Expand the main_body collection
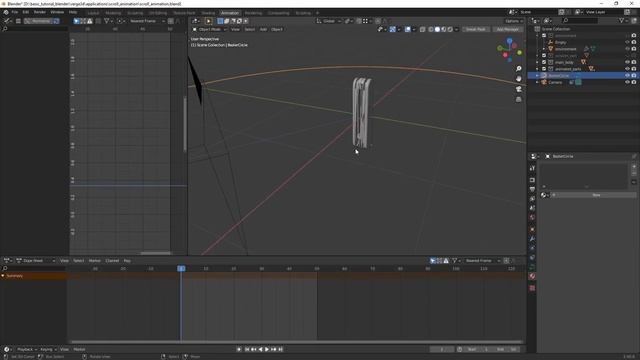 tap(537, 62)
